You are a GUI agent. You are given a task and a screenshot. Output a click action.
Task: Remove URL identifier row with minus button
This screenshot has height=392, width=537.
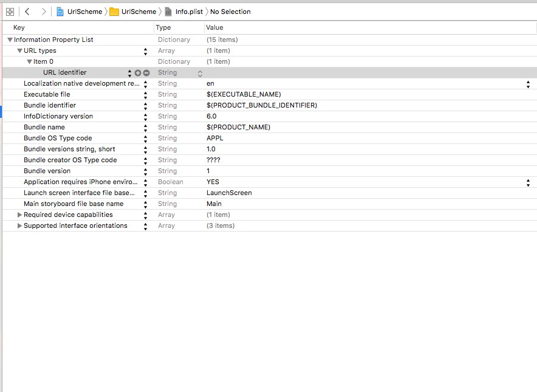coord(146,73)
